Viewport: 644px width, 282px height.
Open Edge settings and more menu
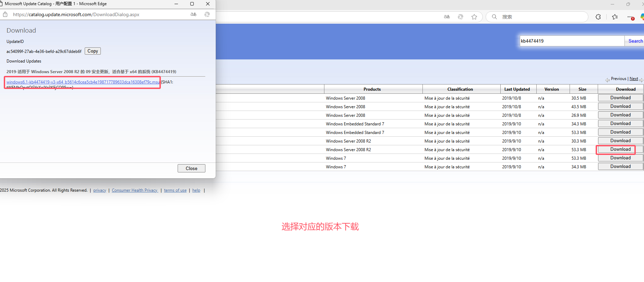point(630,17)
